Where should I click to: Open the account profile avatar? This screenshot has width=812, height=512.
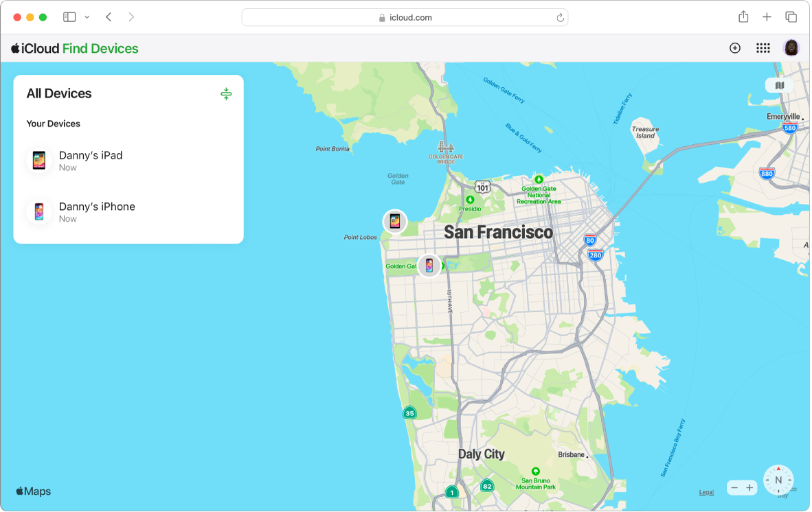tap(791, 48)
